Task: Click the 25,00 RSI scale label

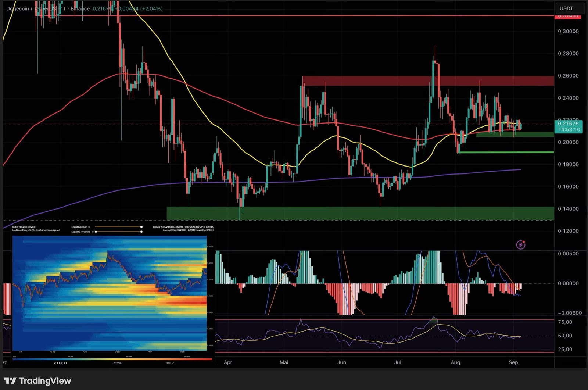Action: coord(565,349)
